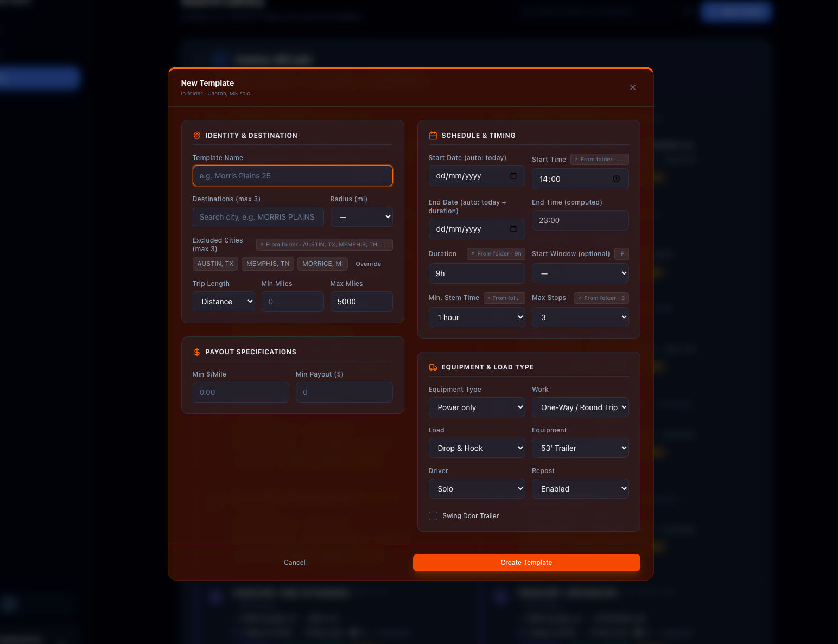Open the Equipment 53' Trailer dropdown
The image size is (838, 644).
click(x=580, y=448)
